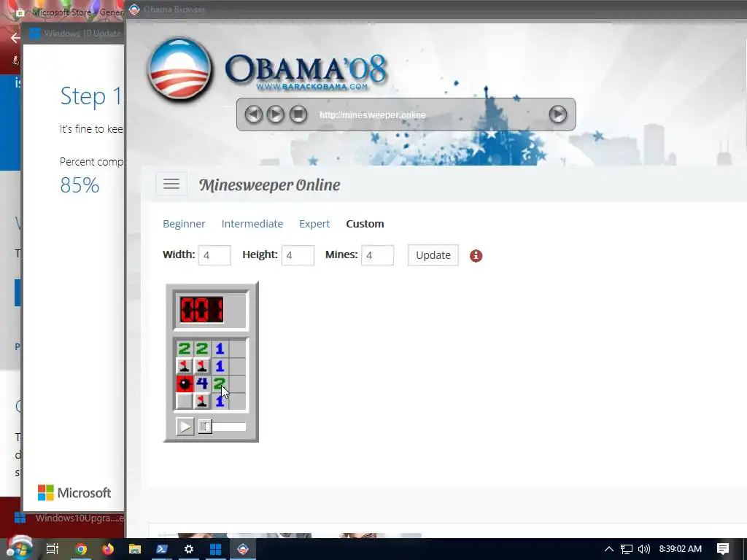747x560 pixels.
Task: Click the unrevealed cell in bottom-left corner
Action: pos(185,401)
